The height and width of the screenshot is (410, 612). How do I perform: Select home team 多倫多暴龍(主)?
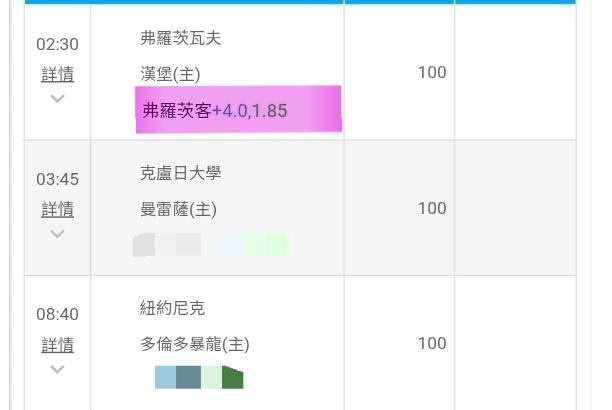click(x=194, y=344)
